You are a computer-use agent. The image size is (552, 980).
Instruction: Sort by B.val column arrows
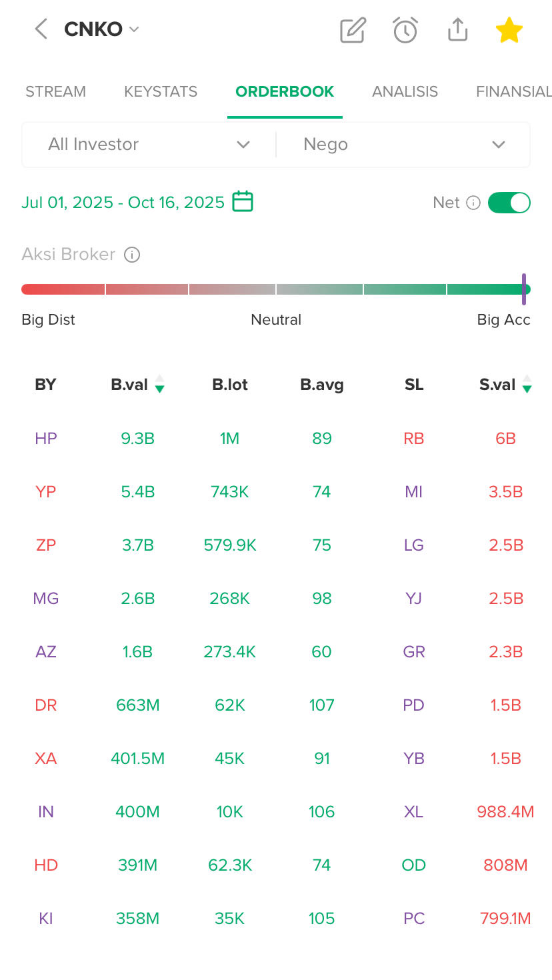[159, 384]
